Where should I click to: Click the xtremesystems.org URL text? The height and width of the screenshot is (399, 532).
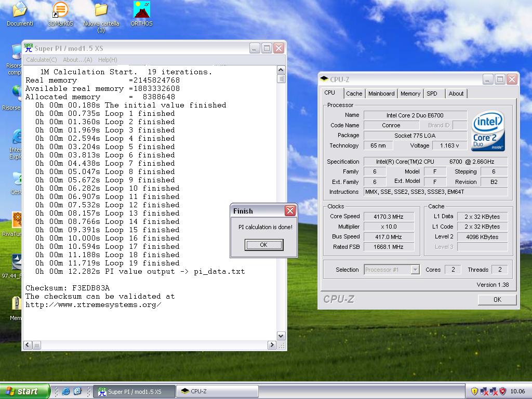click(x=94, y=304)
